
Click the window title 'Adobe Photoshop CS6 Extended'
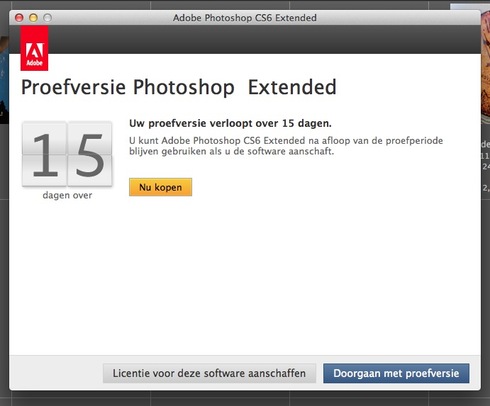245,18
